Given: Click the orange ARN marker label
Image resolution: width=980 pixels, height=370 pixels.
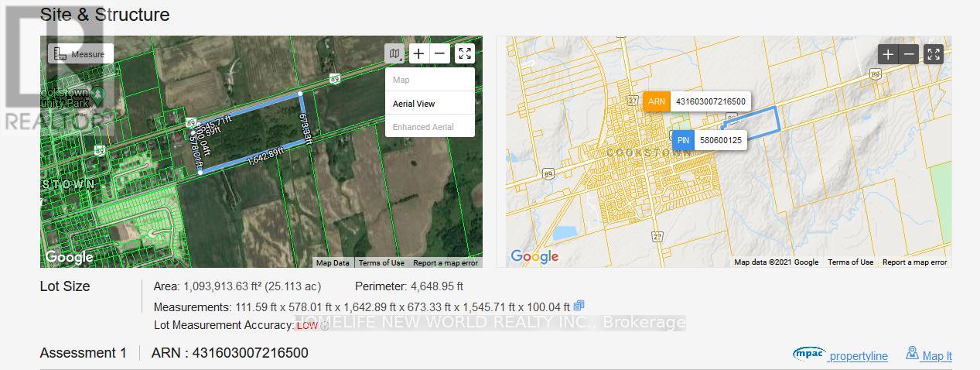Looking at the screenshot, I should [657, 101].
